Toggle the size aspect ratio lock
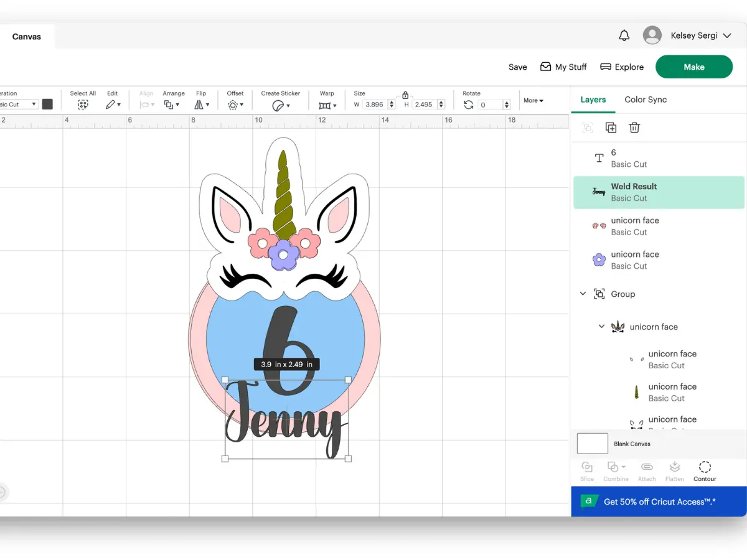The height and width of the screenshot is (560, 747). pyautogui.click(x=405, y=95)
